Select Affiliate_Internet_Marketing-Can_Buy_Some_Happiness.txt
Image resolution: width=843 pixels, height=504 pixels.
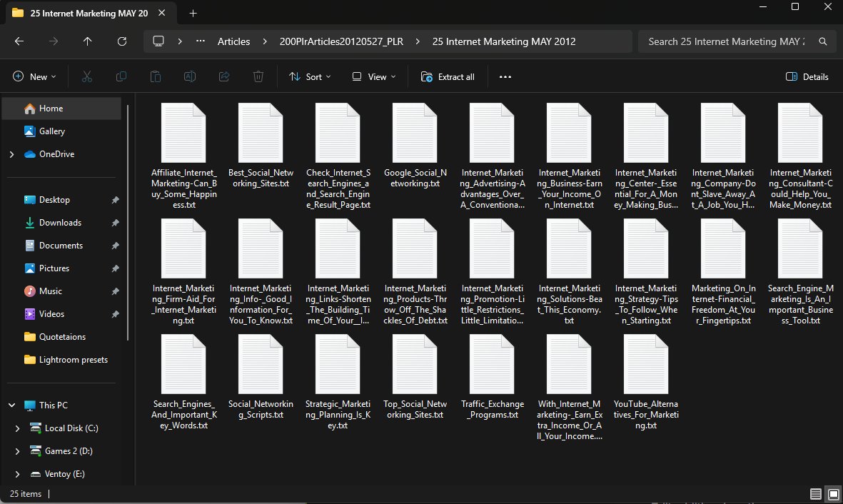[184, 156]
